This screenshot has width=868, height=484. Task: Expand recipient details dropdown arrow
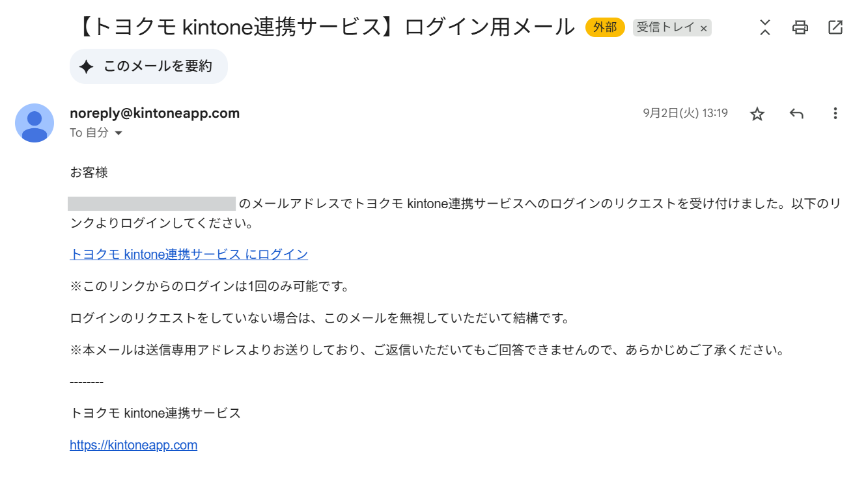pos(119,133)
